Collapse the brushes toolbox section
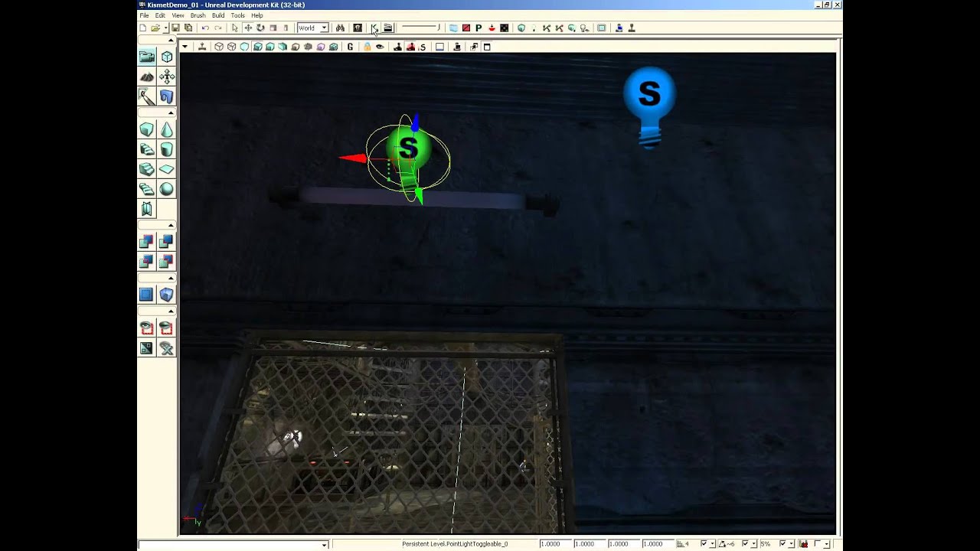This screenshot has width=980, height=551. click(x=171, y=114)
